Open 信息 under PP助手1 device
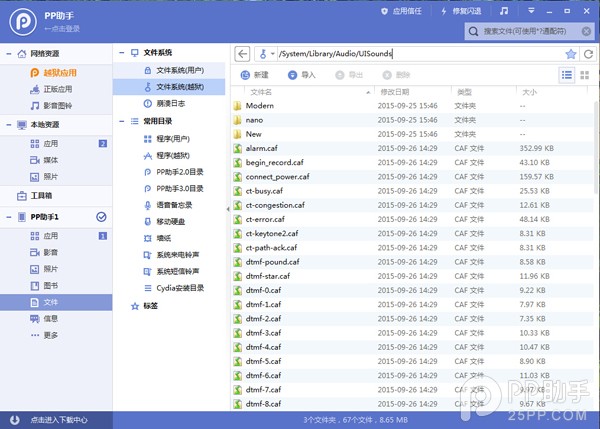The height and width of the screenshot is (429, 600). click(56, 318)
